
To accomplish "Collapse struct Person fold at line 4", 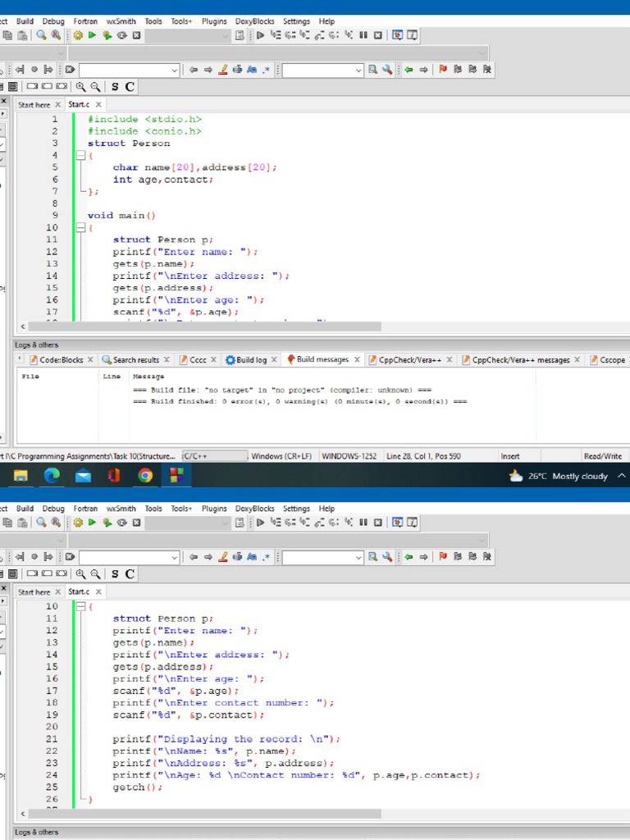I will pos(80,155).
